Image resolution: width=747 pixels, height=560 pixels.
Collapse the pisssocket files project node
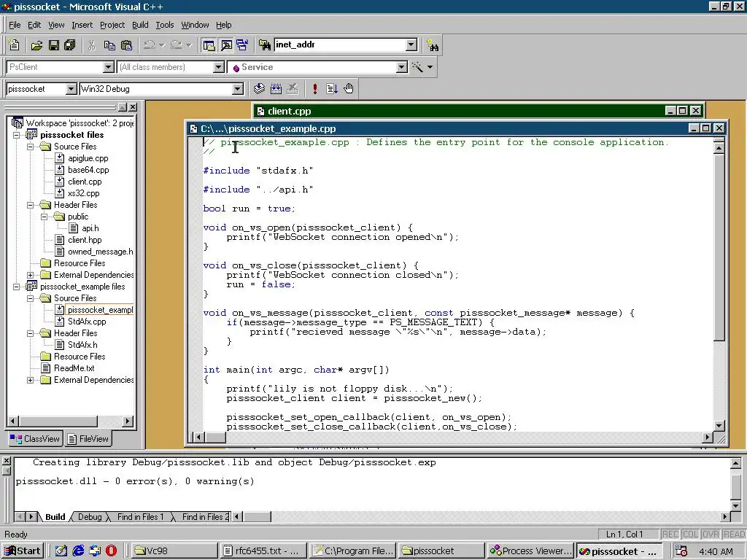[x=17, y=135]
